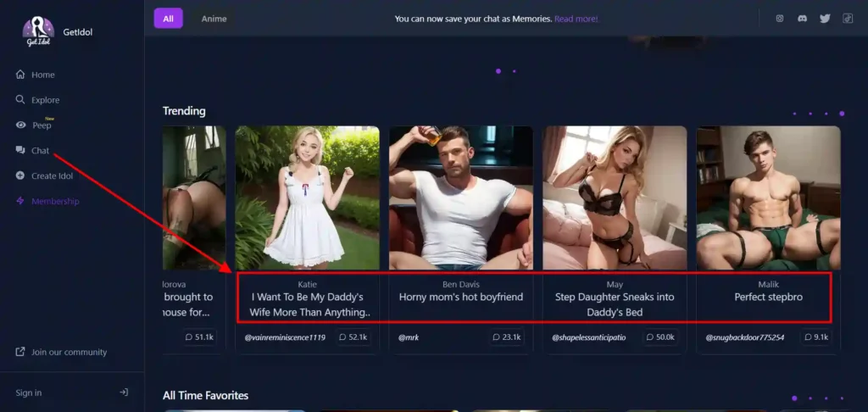The width and height of the screenshot is (868, 412).
Task: Click the Sign in text
Action: tap(29, 393)
